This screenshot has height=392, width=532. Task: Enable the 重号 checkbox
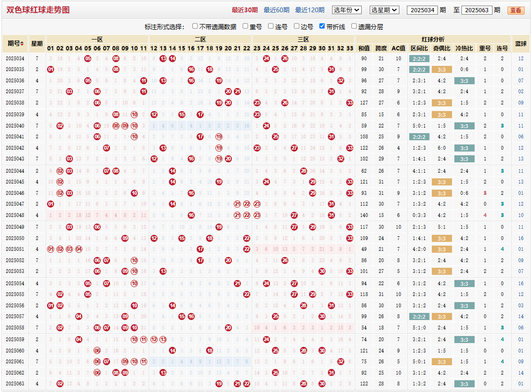coord(246,26)
